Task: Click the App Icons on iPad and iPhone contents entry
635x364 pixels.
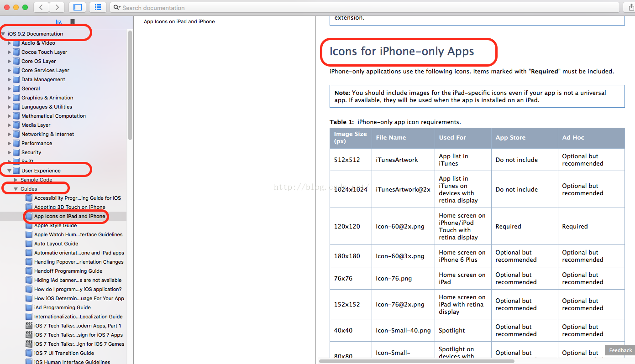Action: (179, 21)
